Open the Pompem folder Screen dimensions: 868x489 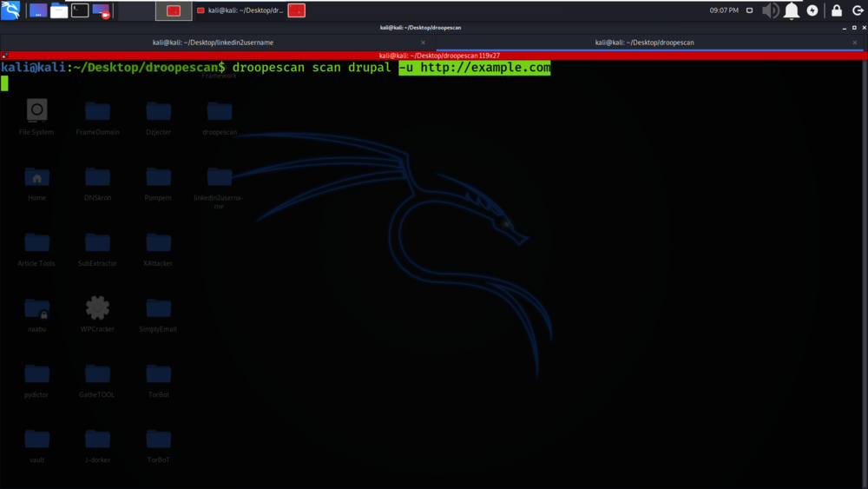tap(158, 183)
